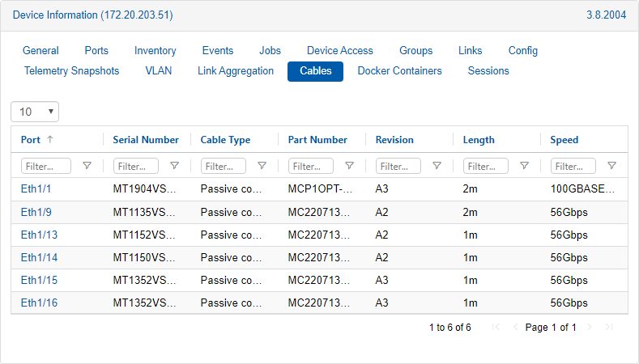Screen dimensions: 639x364
Task: Jump to the last page arrow
Action: click(x=609, y=328)
